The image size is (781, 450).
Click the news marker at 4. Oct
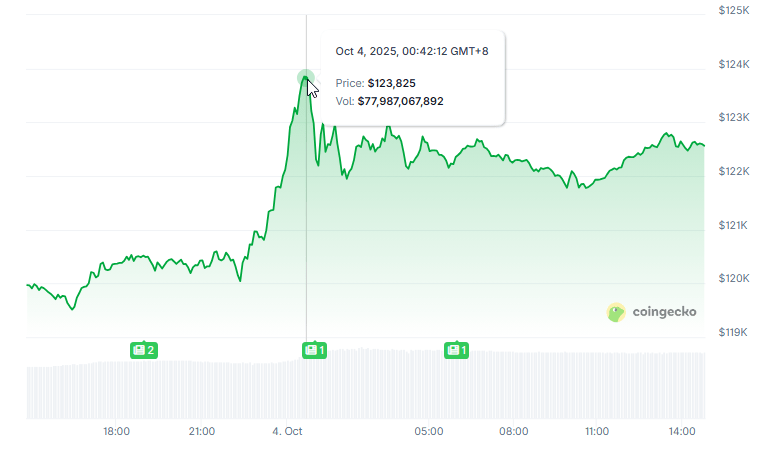point(315,350)
